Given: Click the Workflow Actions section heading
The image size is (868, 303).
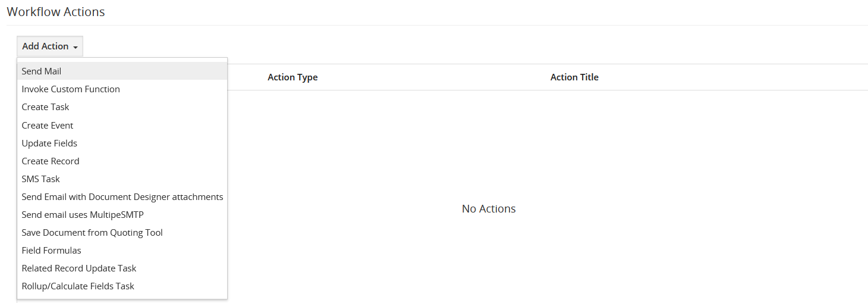Looking at the screenshot, I should (56, 12).
